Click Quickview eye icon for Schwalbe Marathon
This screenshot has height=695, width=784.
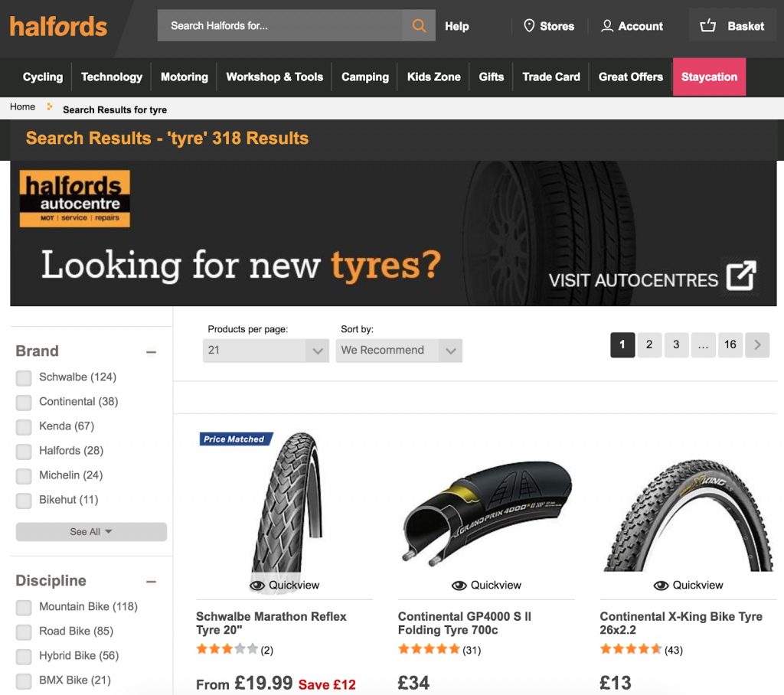coord(257,586)
